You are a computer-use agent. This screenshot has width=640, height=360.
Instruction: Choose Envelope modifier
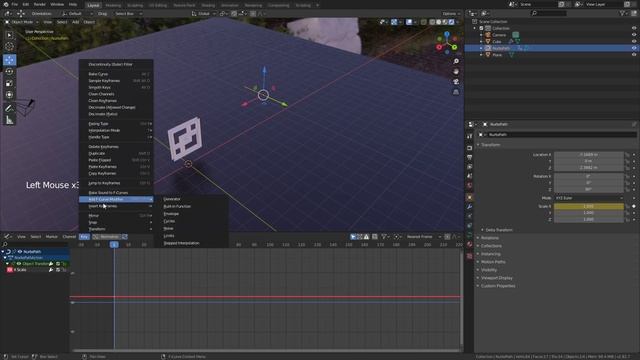(x=191, y=214)
